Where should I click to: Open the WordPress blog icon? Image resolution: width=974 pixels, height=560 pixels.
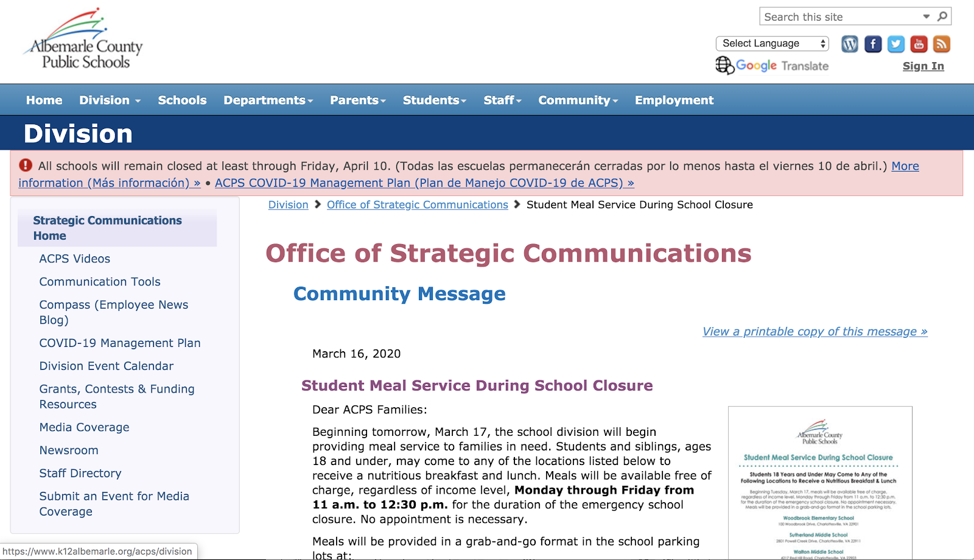(x=850, y=44)
